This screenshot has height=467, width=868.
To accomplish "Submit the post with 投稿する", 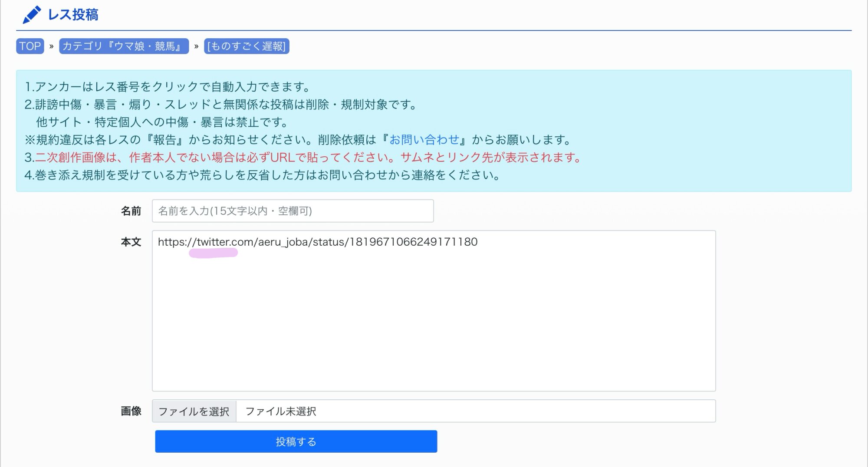I will pos(296,441).
